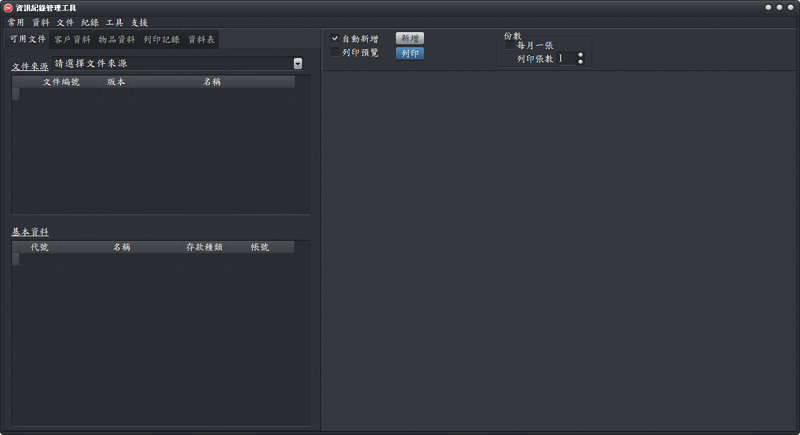Click 名稱 header in the 基本資料 table
Screen dimensions: 800x435
pos(121,247)
